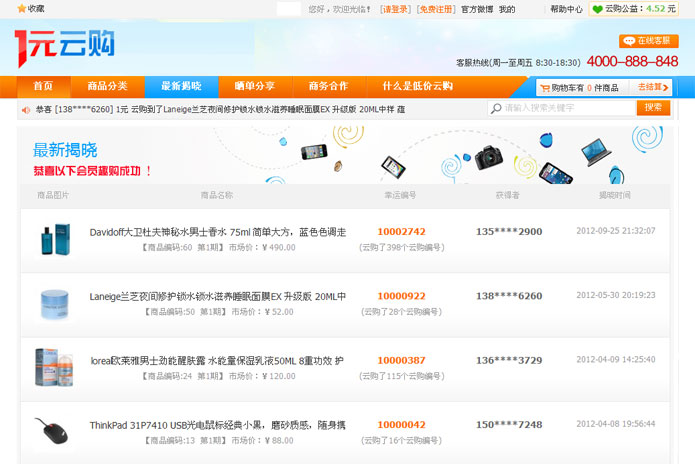This screenshot has height=464, width=695.
Task: Click the 请登录 login link
Action: pyautogui.click(x=395, y=9)
